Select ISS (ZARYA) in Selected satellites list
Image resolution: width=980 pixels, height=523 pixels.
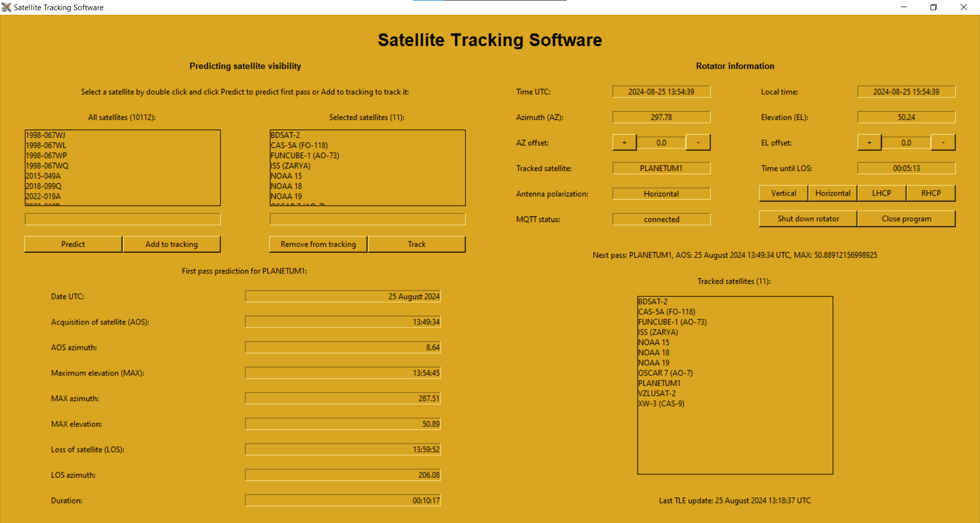coord(367,166)
